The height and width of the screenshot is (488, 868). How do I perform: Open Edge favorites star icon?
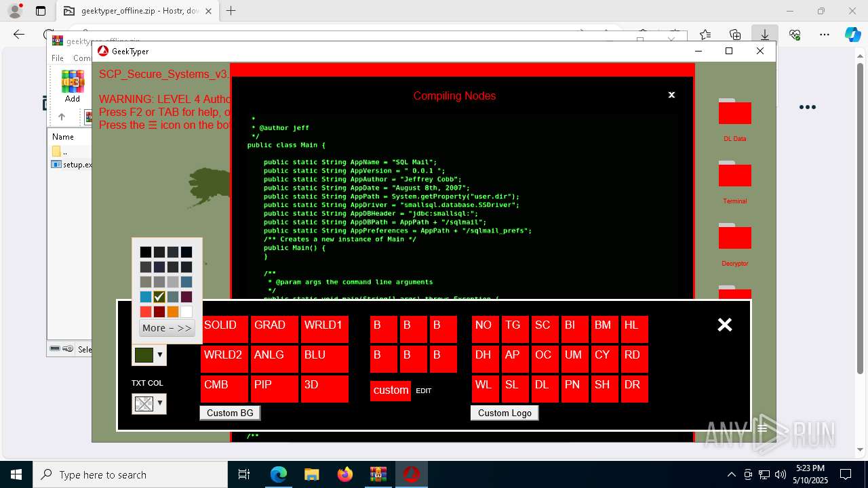tap(705, 35)
